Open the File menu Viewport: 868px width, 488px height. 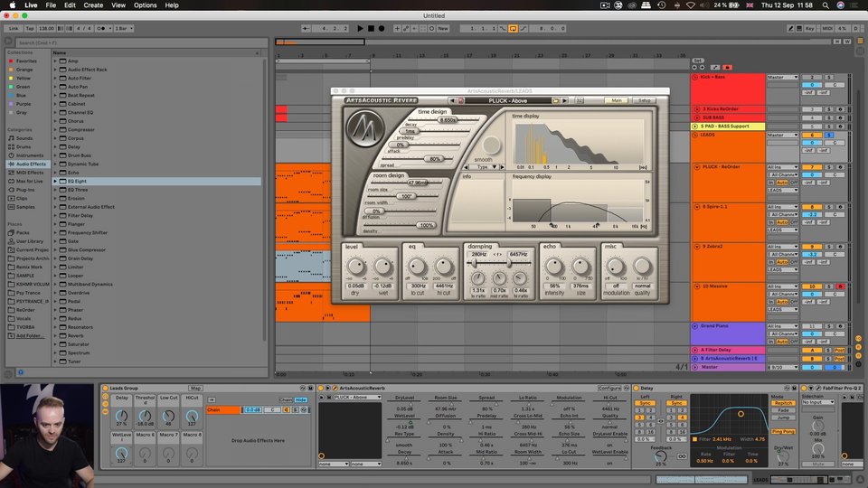click(x=51, y=5)
